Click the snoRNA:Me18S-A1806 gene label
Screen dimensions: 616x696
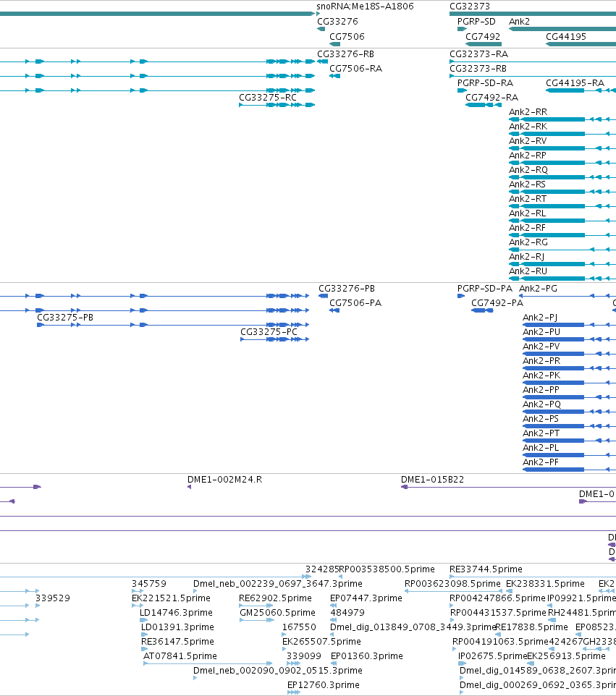(365, 7)
